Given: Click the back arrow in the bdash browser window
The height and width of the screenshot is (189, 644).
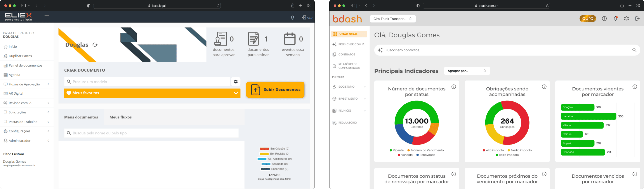Looking at the screenshot, I should [x=366, y=5].
